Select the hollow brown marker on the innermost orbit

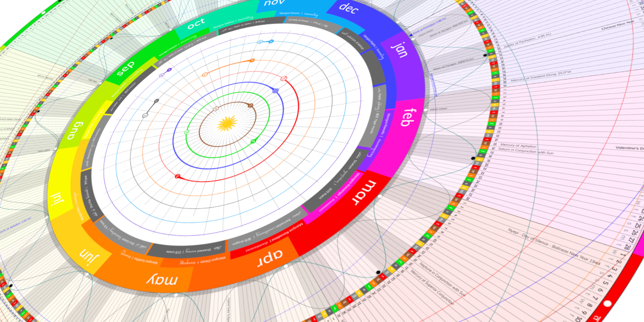pos(216,109)
